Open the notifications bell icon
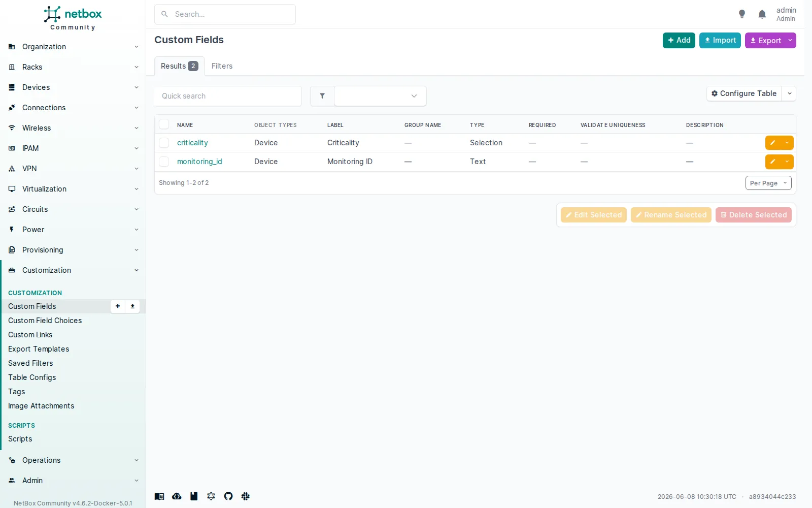 pos(762,14)
